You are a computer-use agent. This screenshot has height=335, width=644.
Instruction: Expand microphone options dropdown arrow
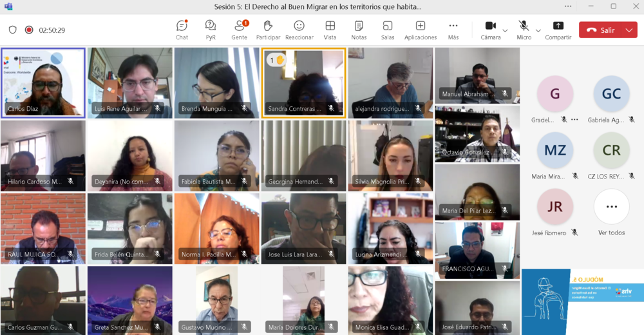coord(538,30)
